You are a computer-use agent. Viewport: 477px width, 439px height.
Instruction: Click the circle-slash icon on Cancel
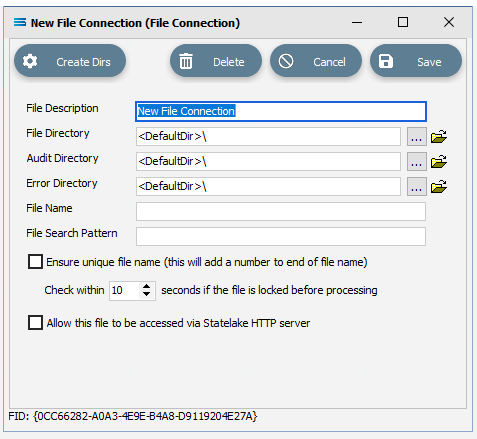pyautogui.click(x=286, y=61)
